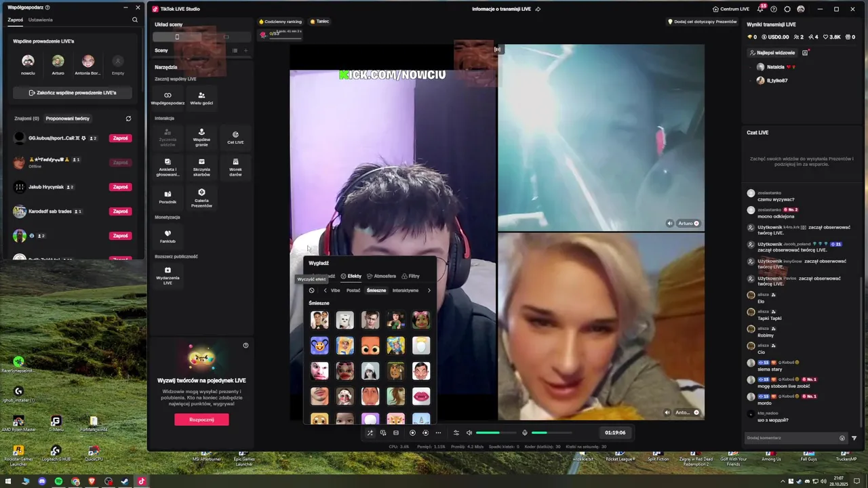Open Ankieta i głosowanie tool
The image size is (868, 488).
(x=167, y=167)
